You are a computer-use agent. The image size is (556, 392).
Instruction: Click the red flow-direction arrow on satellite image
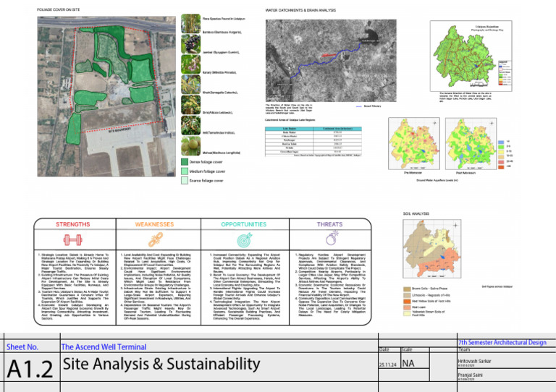pyautogui.click(x=329, y=55)
